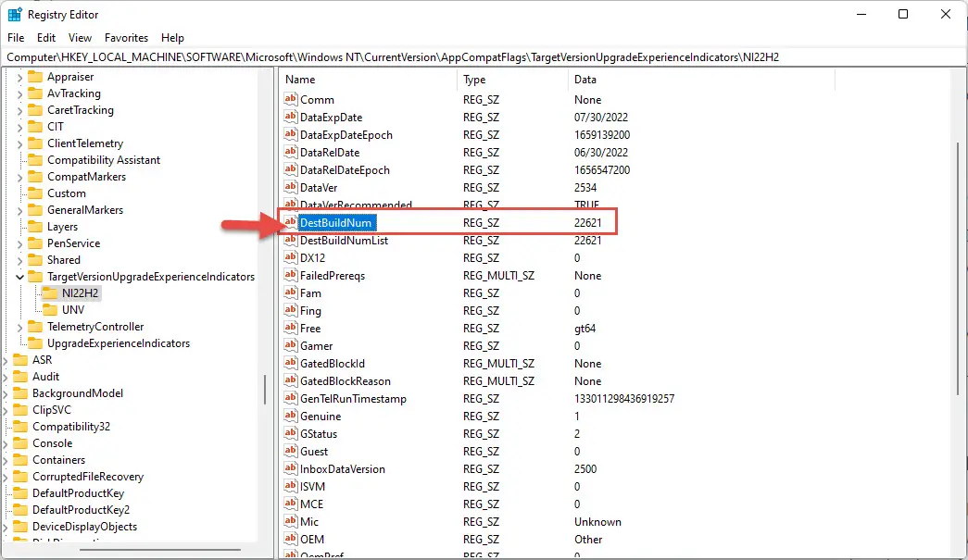This screenshot has height=560, width=968.
Task: Expand the AvTracking key
Action: point(19,93)
